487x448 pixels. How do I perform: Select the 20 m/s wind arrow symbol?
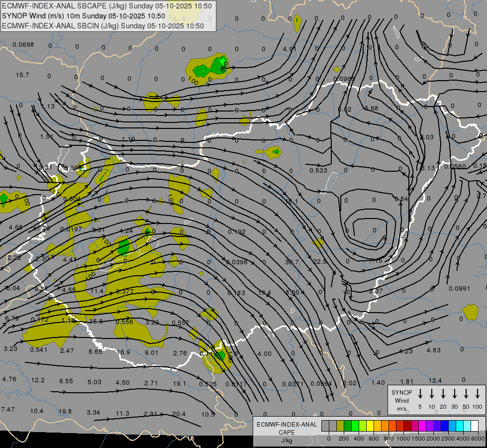[x=443, y=394]
